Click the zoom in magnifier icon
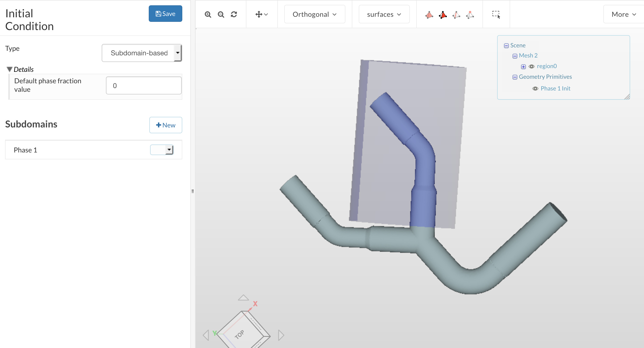The height and width of the screenshot is (348, 644). (208, 14)
